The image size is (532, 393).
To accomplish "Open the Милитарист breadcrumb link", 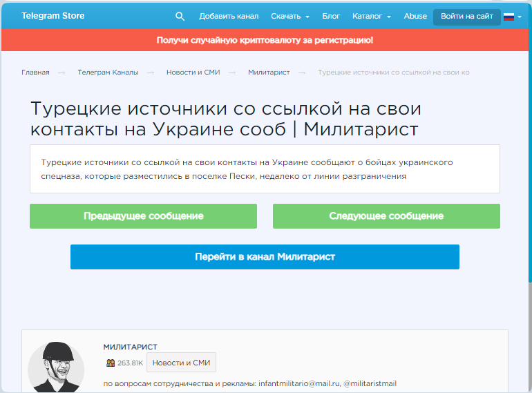I will click(x=269, y=73).
